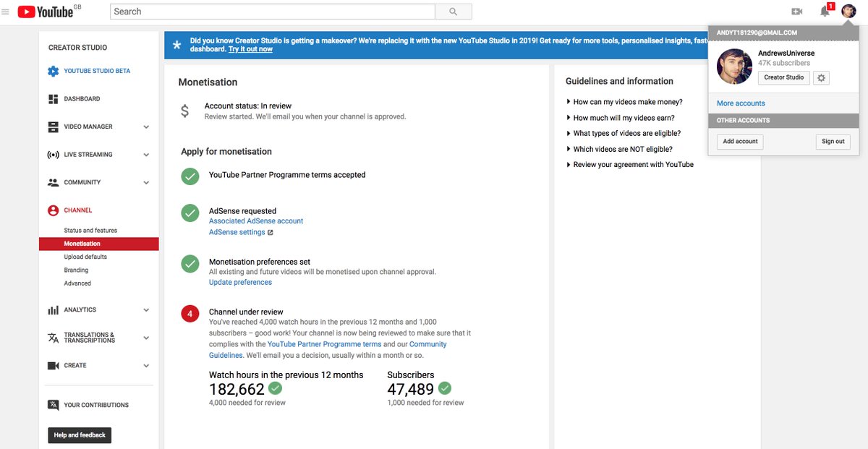Select the Monetisation menu item
This screenshot has width=868, height=449.
pyautogui.click(x=99, y=244)
